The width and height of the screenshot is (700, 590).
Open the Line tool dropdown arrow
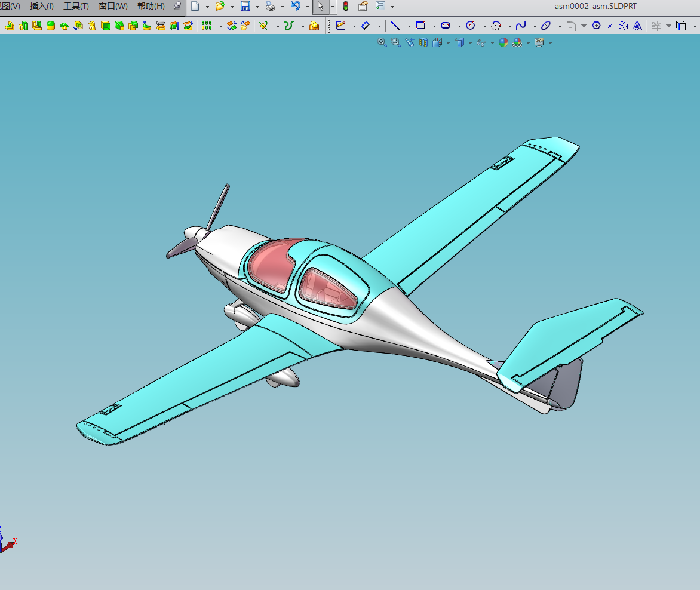pyautogui.click(x=409, y=27)
